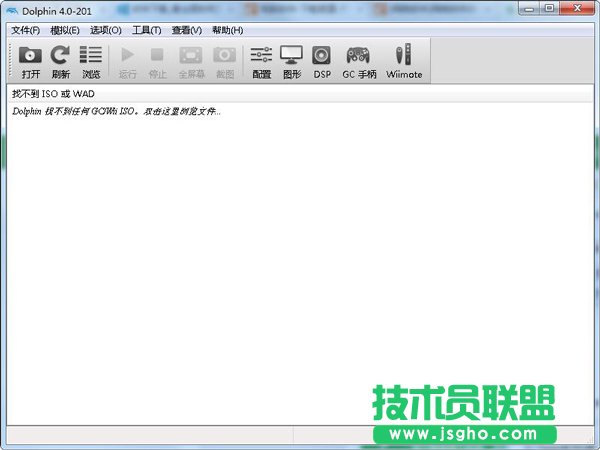This screenshot has width=600, height=450.
Task: Open a game with the 打开 toolbar icon
Action: pyautogui.click(x=30, y=62)
